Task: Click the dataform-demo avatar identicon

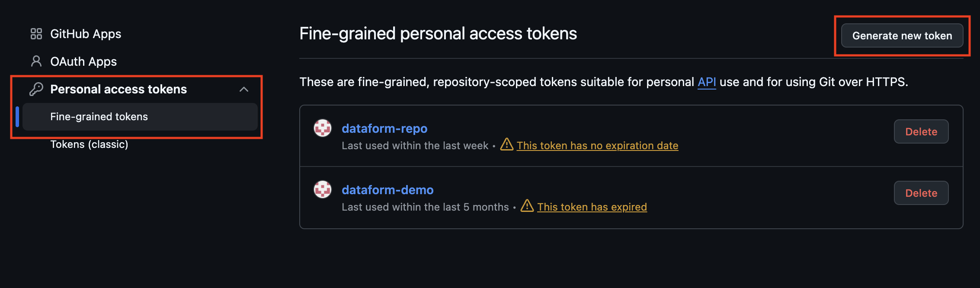Action: click(323, 189)
